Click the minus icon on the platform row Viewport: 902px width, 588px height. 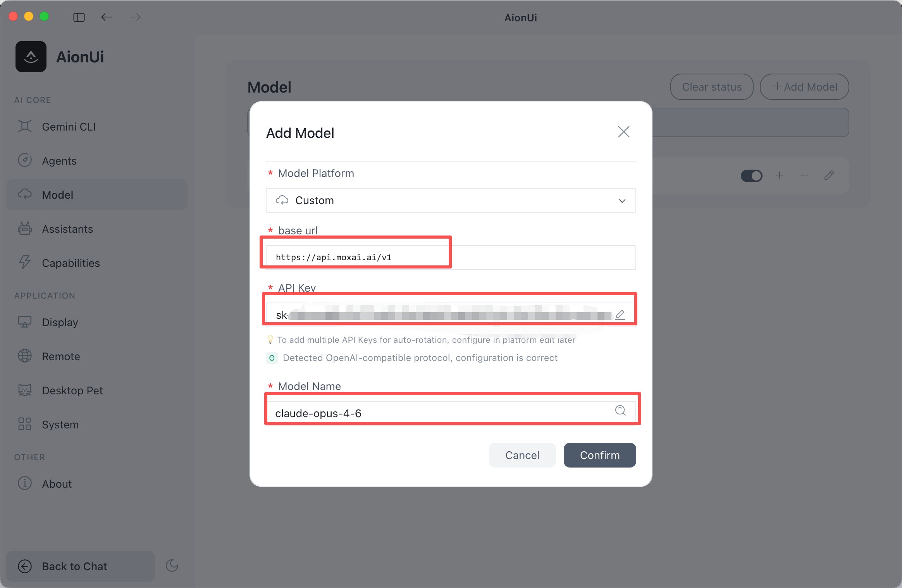804,175
